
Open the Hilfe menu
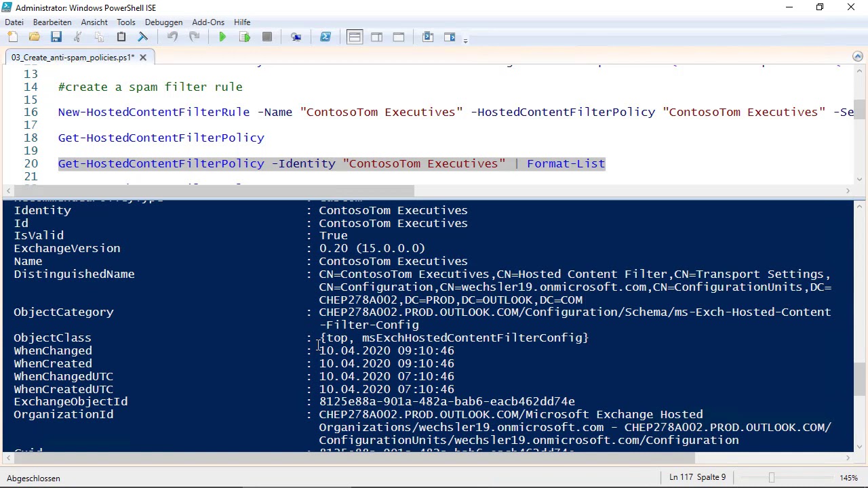point(242,22)
